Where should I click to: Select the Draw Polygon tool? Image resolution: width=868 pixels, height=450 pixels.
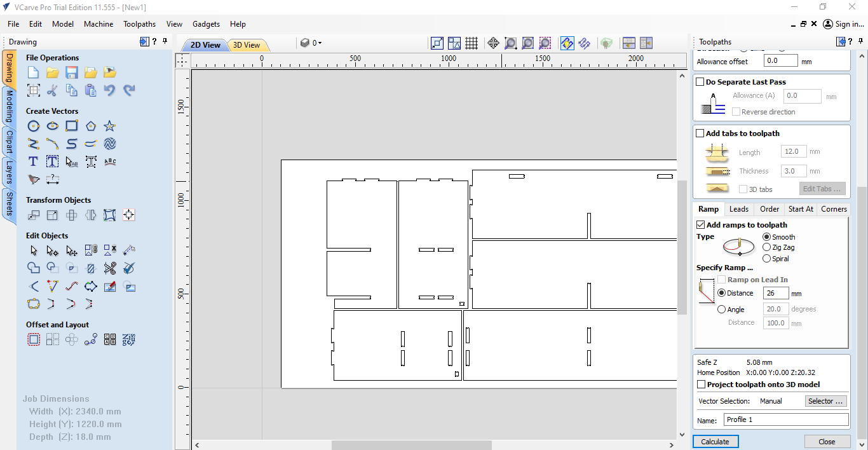point(91,126)
